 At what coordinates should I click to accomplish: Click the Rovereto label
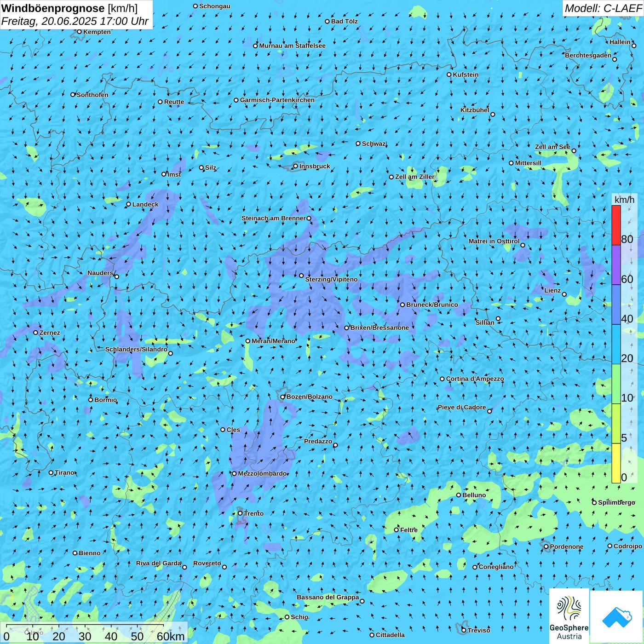[x=207, y=563]
